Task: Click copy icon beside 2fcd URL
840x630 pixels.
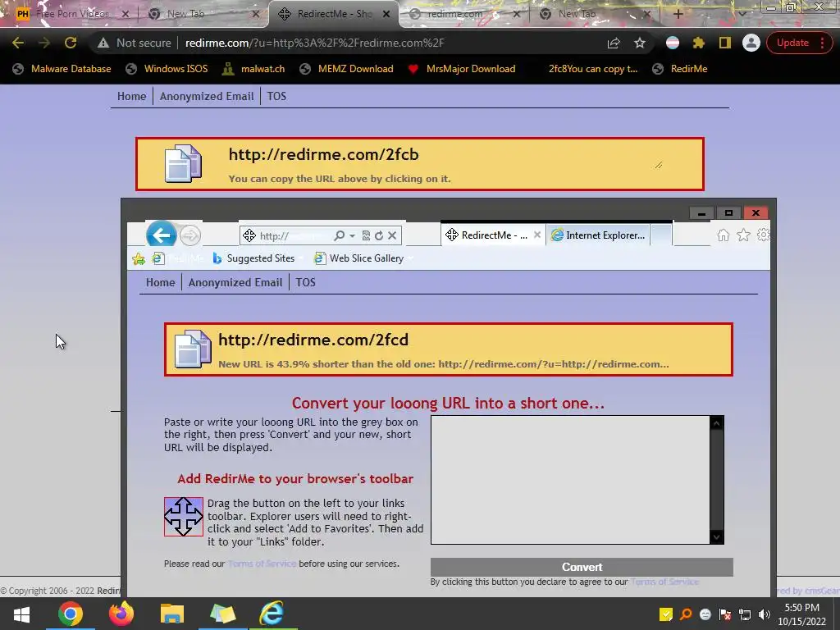Action: tap(193, 349)
